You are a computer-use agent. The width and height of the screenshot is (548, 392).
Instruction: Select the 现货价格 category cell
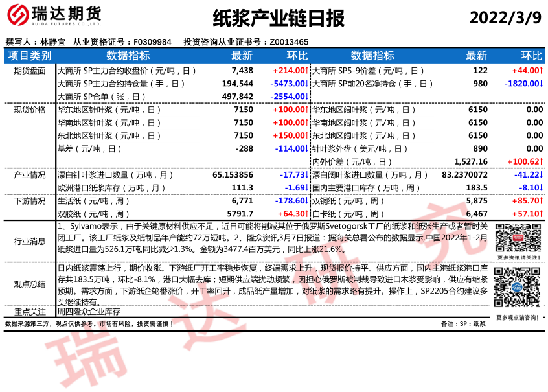30,110
